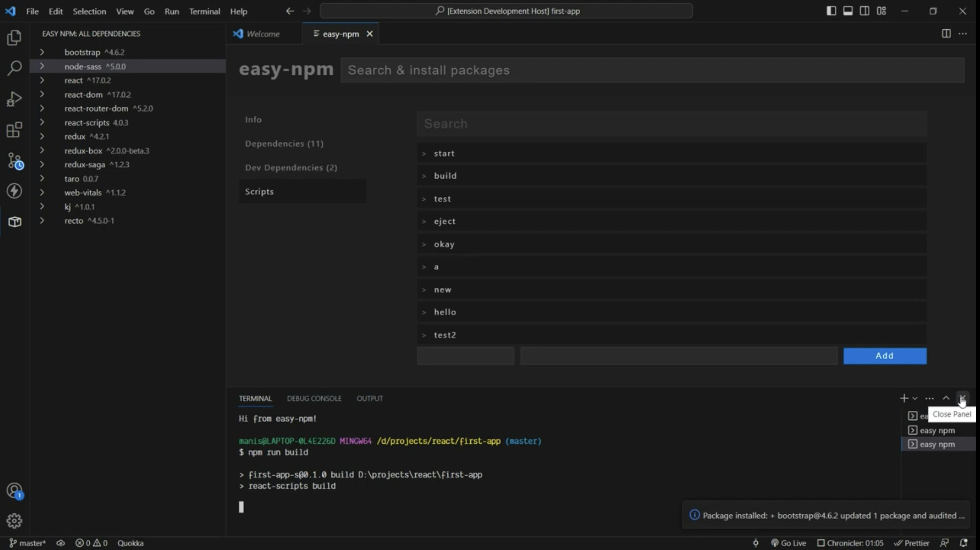Open the Customize Layout icon
Screen dimensions: 980x550
coord(881,11)
